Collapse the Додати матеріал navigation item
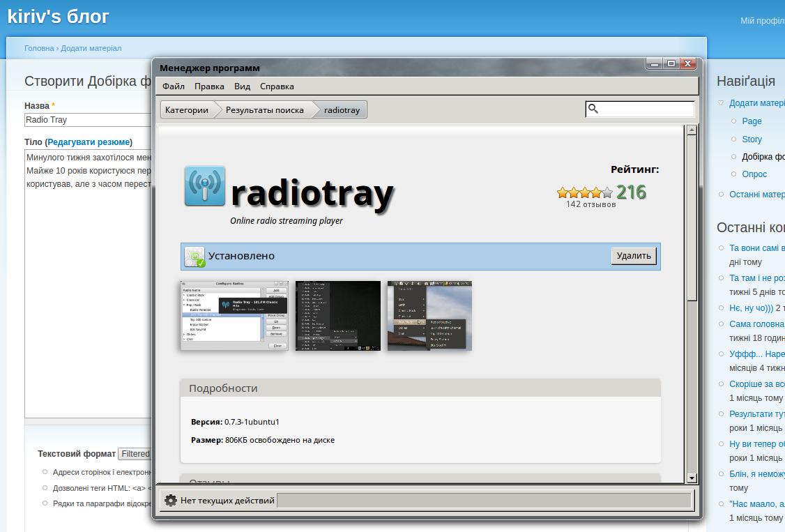 coord(721,103)
